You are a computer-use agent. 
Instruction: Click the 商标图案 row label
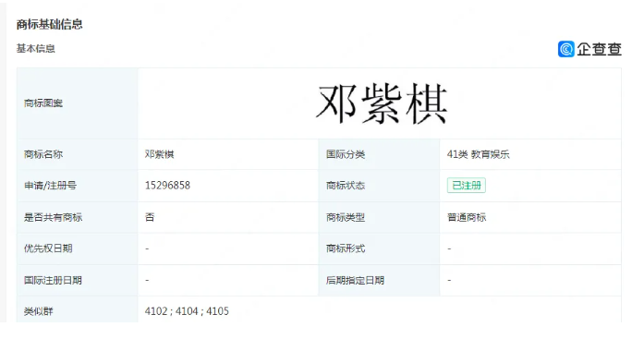pyautogui.click(x=43, y=103)
